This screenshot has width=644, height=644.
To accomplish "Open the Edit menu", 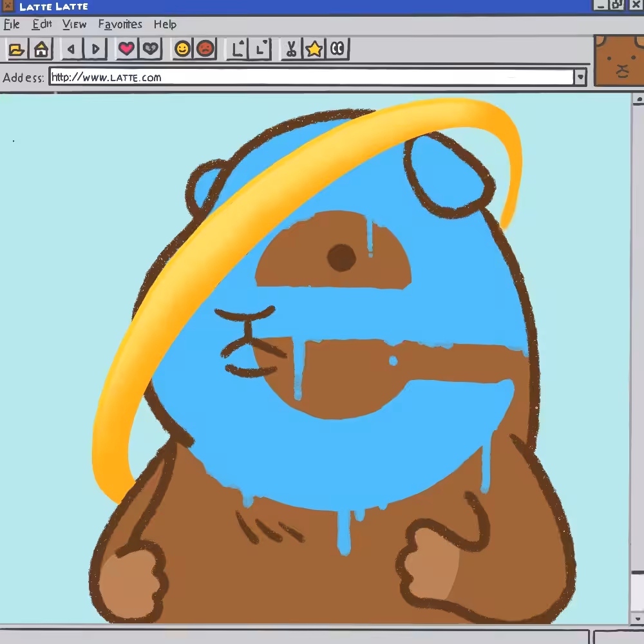I will 42,24.
